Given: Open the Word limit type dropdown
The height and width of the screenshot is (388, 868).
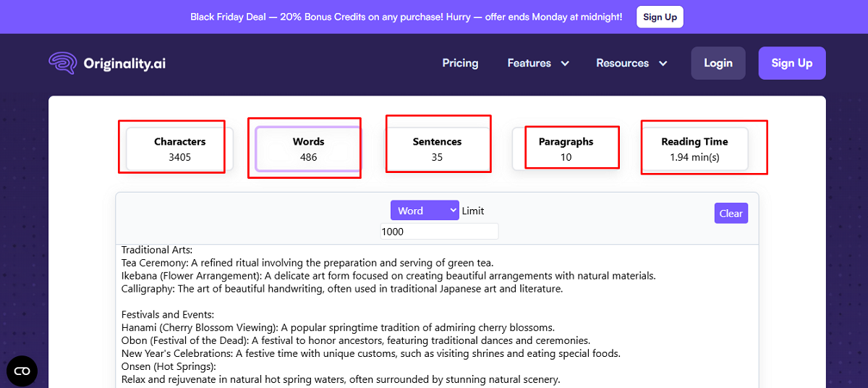Looking at the screenshot, I should [x=425, y=211].
